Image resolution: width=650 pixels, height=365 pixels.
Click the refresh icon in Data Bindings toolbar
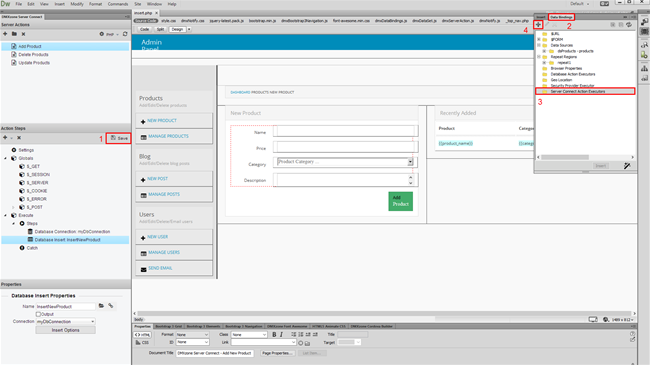pyautogui.click(x=629, y=25)
